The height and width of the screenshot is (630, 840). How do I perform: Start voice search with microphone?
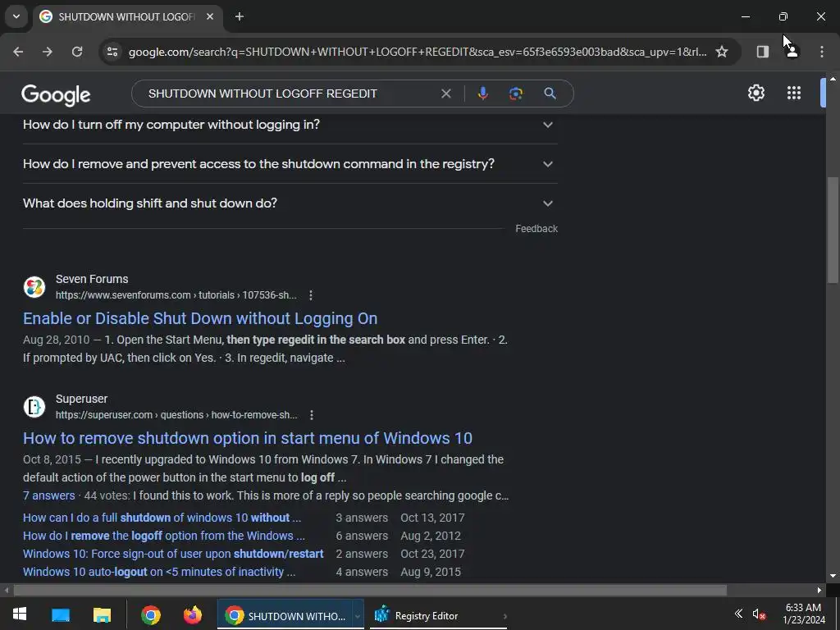[x=482, y=94]
